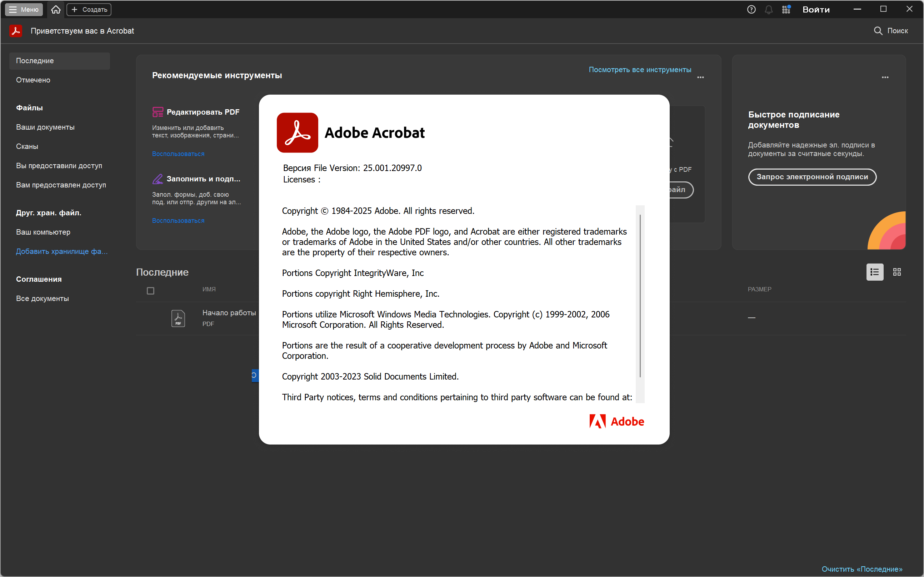
Task: Switch to list view icon
Action: coord(874,272)
